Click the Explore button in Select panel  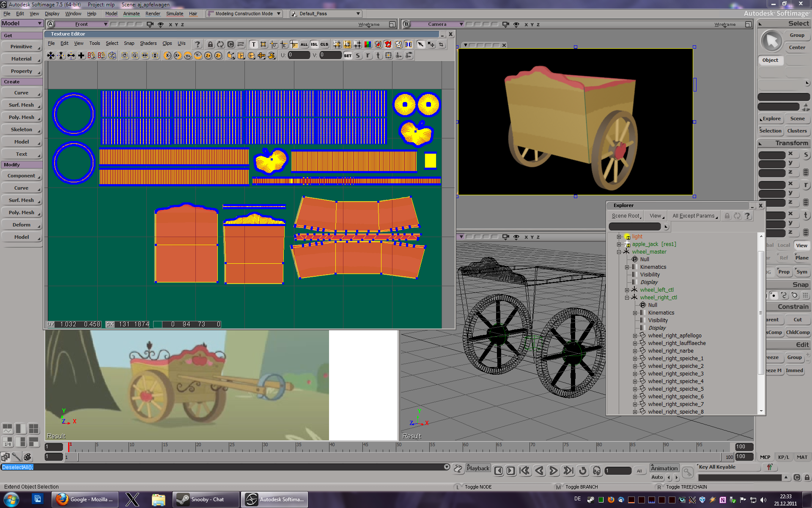click(x=771, y=119)
